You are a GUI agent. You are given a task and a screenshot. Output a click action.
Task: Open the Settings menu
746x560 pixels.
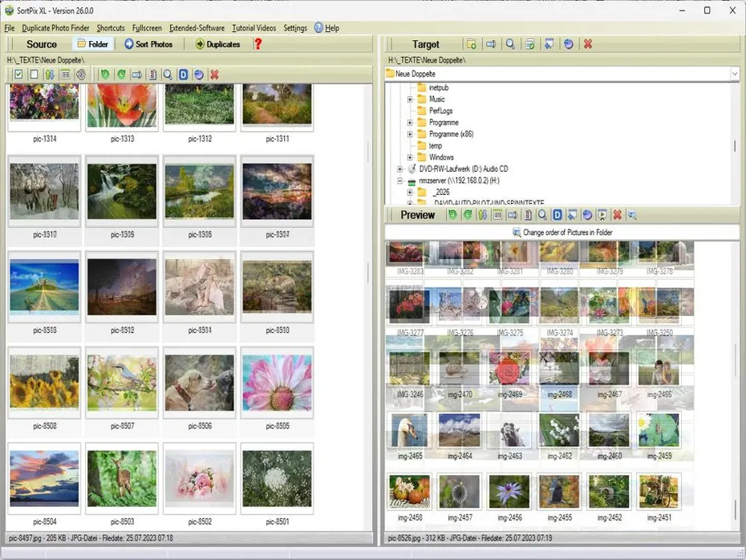(295, 27)
